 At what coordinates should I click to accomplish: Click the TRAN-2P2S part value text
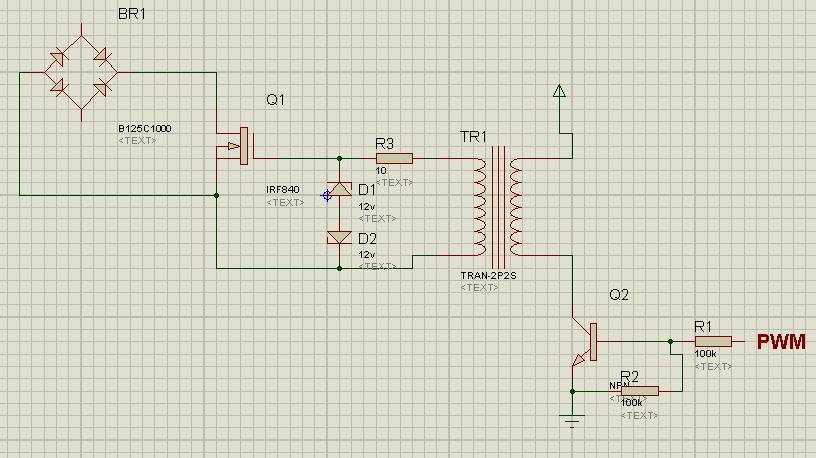[x=488, y=275]
